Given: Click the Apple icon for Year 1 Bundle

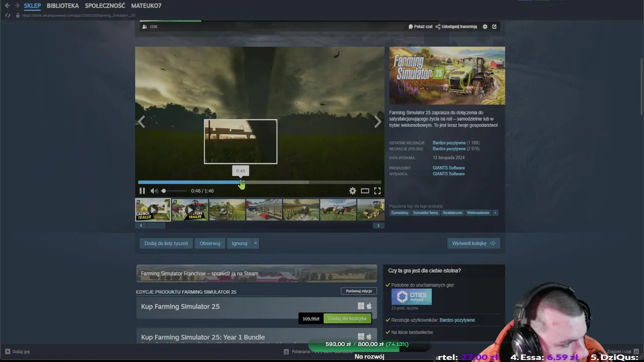Looking at the screenshot, I should pos(369,336).
